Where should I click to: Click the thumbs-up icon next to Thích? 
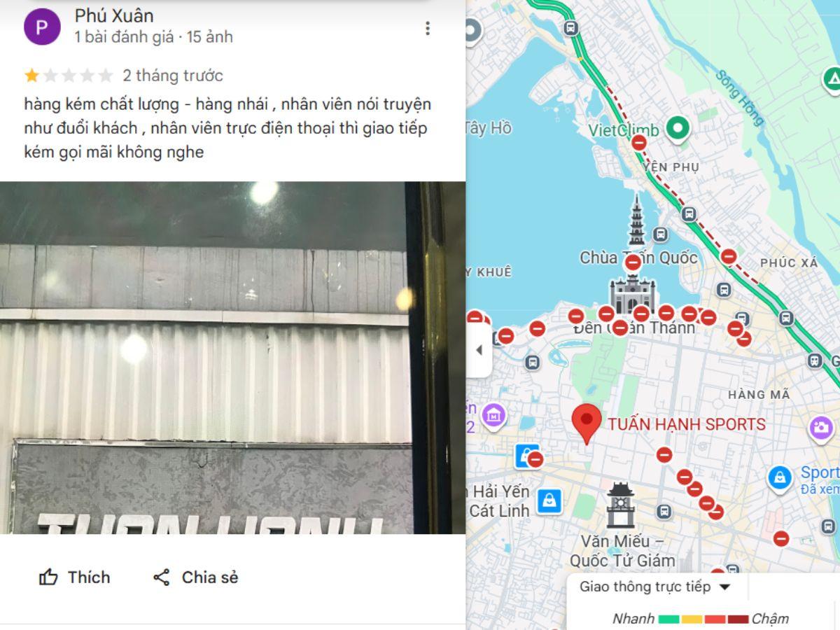coord(48,577)
